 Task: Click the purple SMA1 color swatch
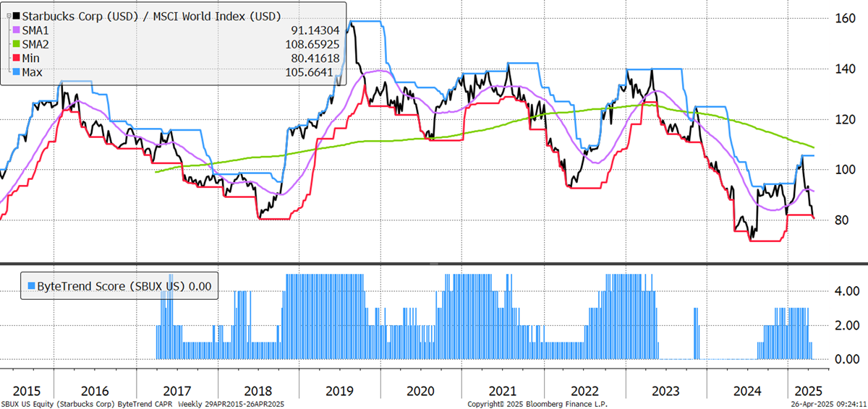point(17,30)
